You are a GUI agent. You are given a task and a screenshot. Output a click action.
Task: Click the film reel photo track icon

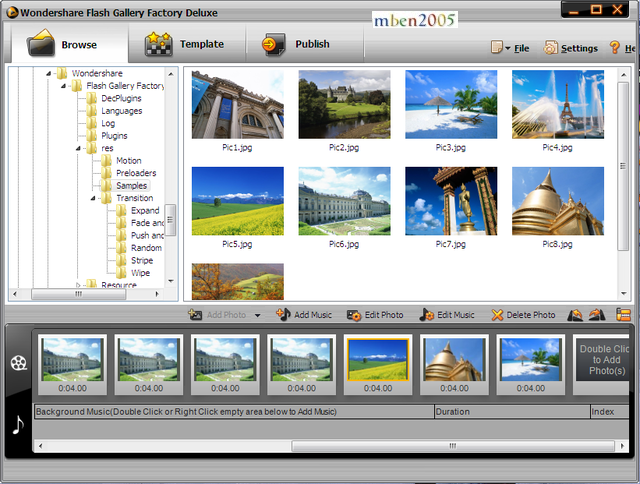tap(19, 362)
